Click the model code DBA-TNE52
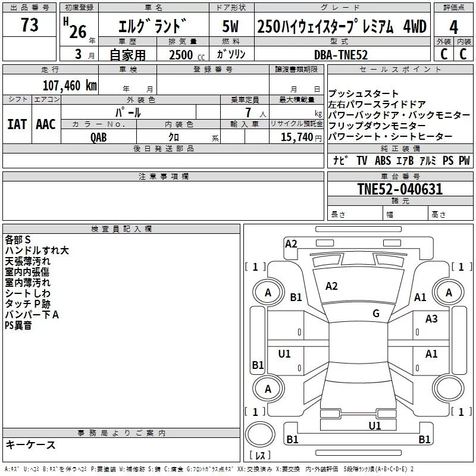Screen dimensions: 476x476 tap(341, 55)
